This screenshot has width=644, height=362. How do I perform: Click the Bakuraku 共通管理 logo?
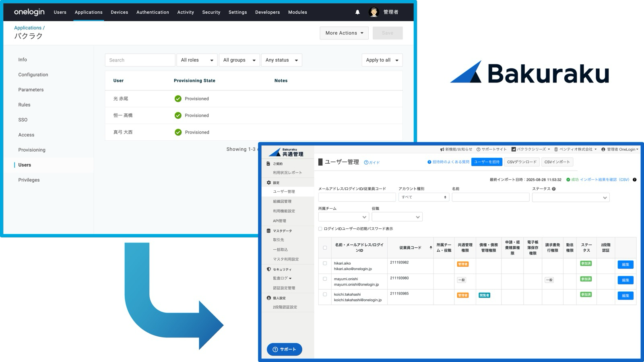286,152
